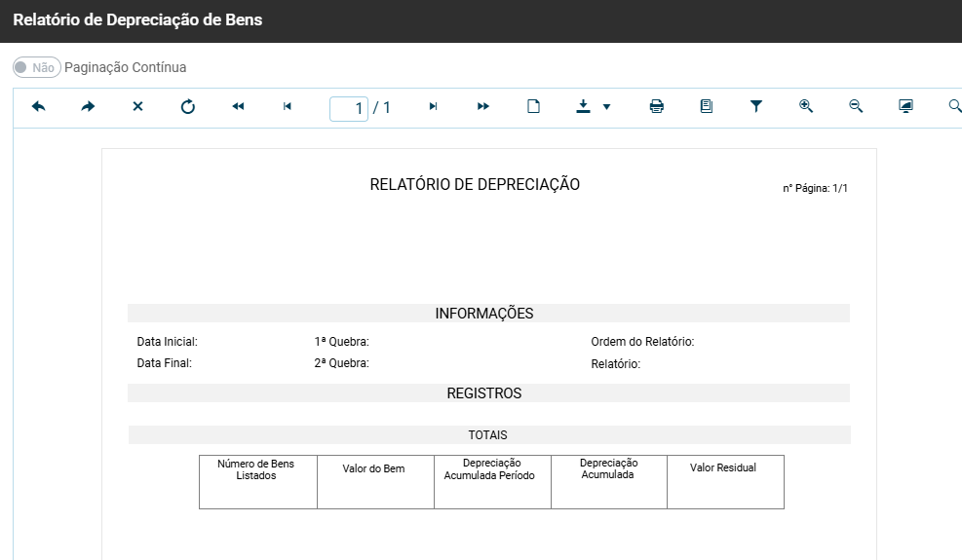Viewport: 962px width, 560px height.
Task: Jump to the last page of report
Action: pyautogui.click(x=483, y=107)
